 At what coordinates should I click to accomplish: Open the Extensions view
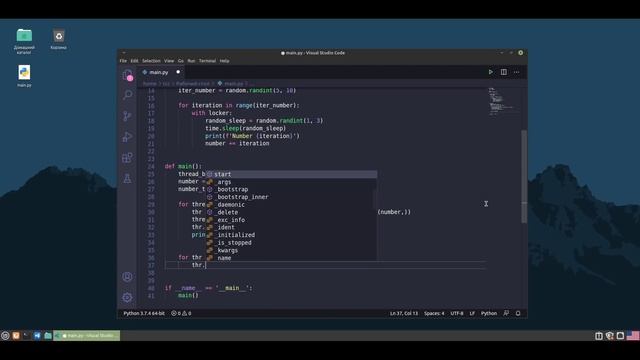127,158
